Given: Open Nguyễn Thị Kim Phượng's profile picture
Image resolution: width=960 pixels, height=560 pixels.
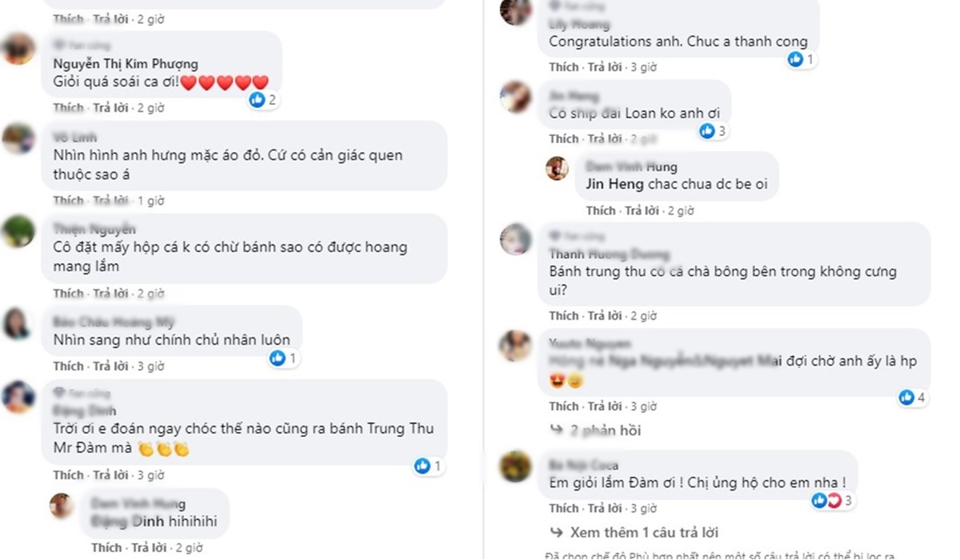Looking at the screenshot, I should tap(18, 50).
